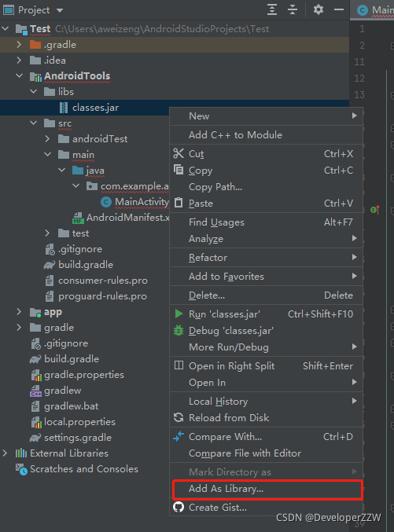Click the GitHub Create Gist icon
The width and height of the screenshot is (394, 532).
point(179,507)
